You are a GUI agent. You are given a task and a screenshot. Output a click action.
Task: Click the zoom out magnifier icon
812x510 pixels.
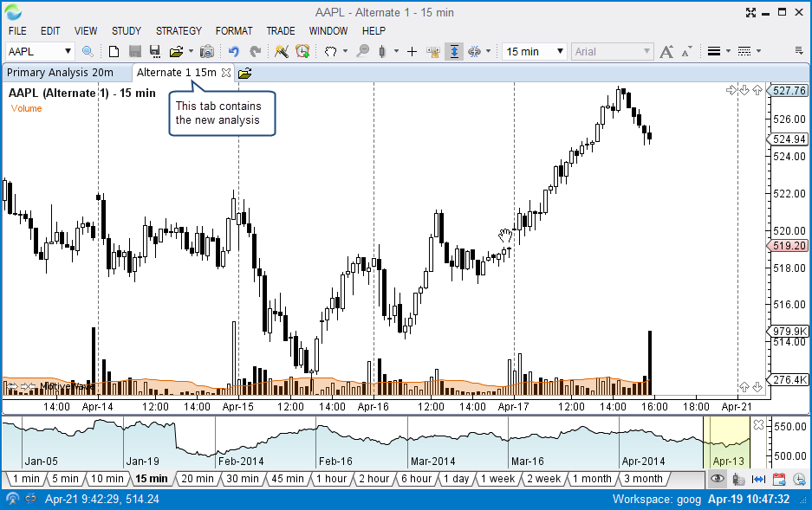(363, 51)
